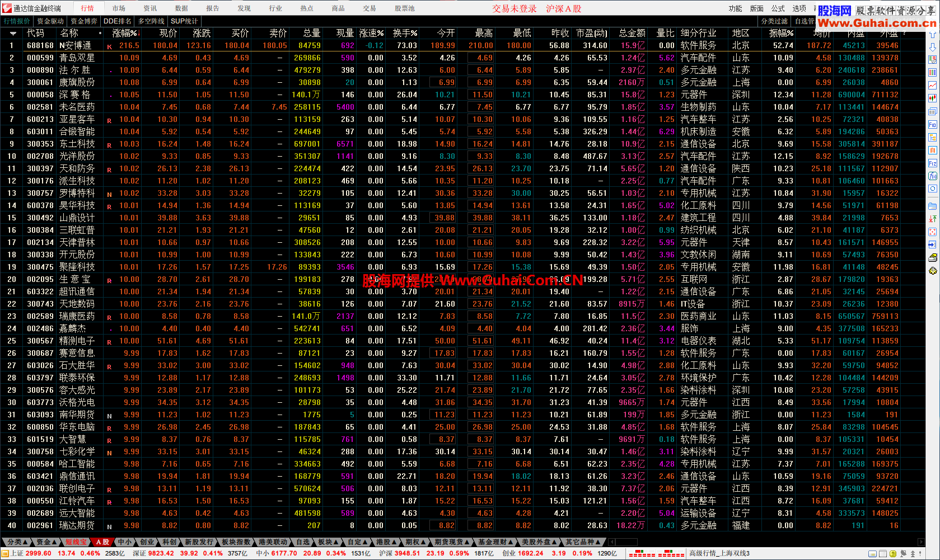Sort by the 细分行业 column header
Viewport: 940px width, 560px height.
click(x=698, y=34)
